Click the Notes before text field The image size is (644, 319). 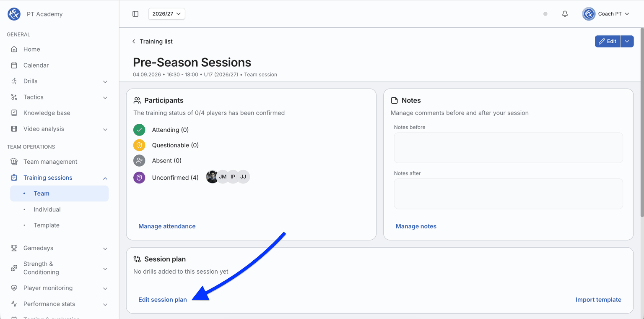pyautogui.click(x=508, y=148)
